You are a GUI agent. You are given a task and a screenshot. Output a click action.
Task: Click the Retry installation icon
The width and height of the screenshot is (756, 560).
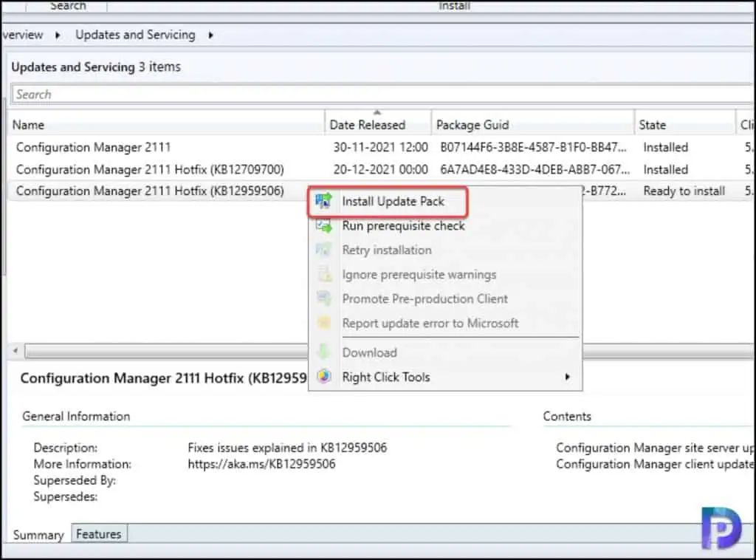(x=323, y=250)
